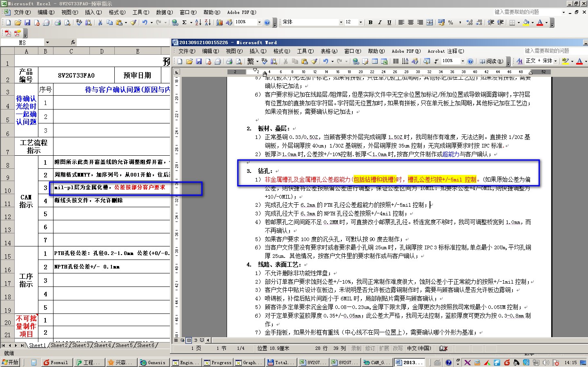
Task: Click the Word Styles and Formatting icon
Action: coord(519,61)
